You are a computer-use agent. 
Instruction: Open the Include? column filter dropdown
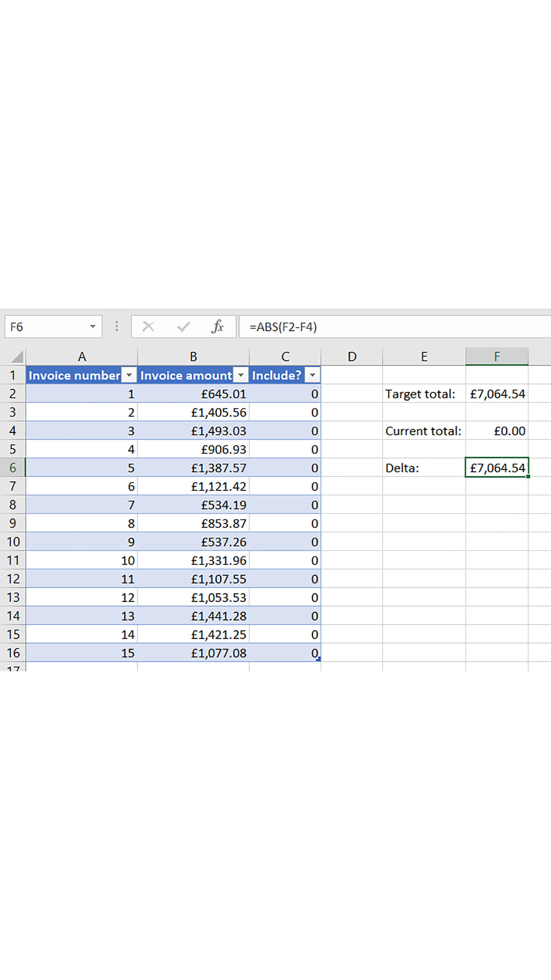point(312,375)
